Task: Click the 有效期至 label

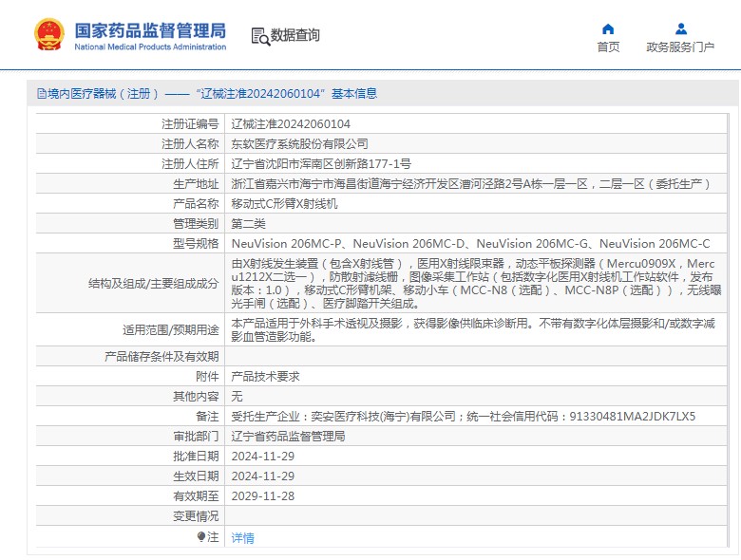Action: [x=196, y=495]
